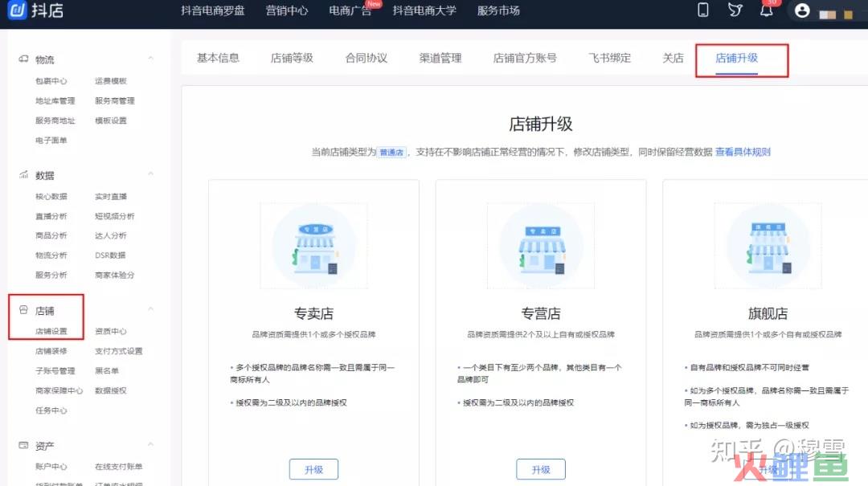
Task: Open 资质中心 in the sidebar
Action: coord(111,332)
